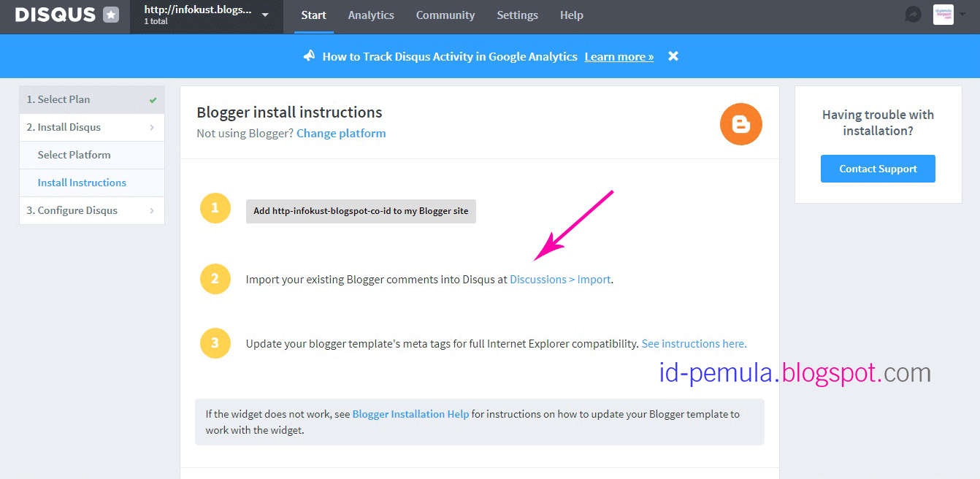Open the Analytics tab

pyautogui.click(x=371, y=15)
